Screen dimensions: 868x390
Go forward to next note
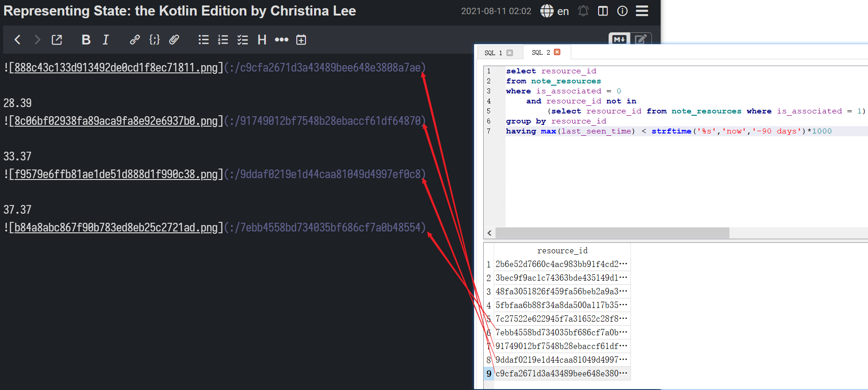pyautogui.click(x=37, y=40)
